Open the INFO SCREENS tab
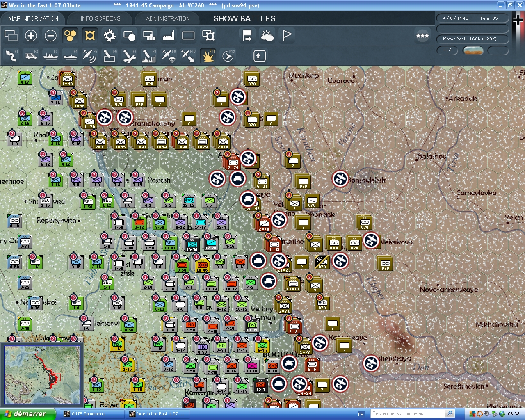The height and width of the screenshot is (420, 525). tap(100, 18)
